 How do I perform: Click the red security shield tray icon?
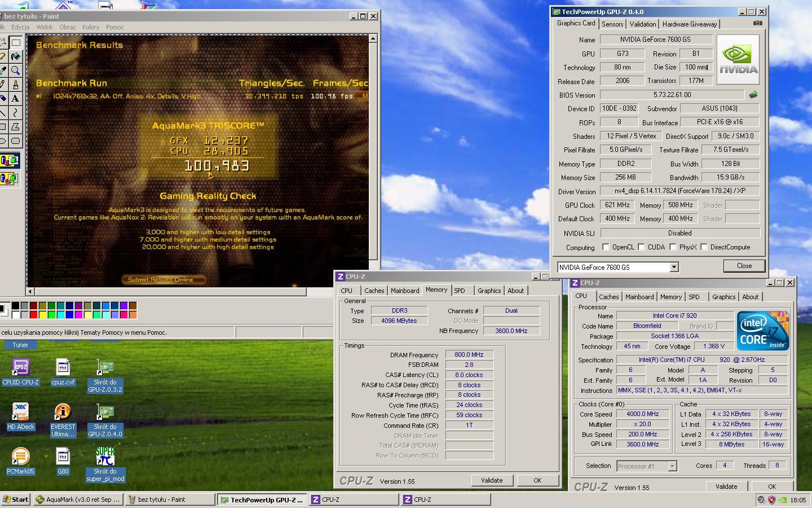pyautogui.click(x=771, y=500)
